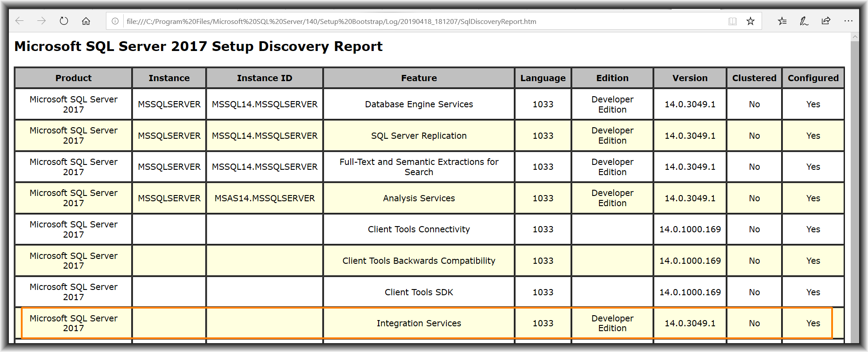This screenshot has height=352, width=868.
Task: Click the Client Tools SDK cell
Action: 419,292
